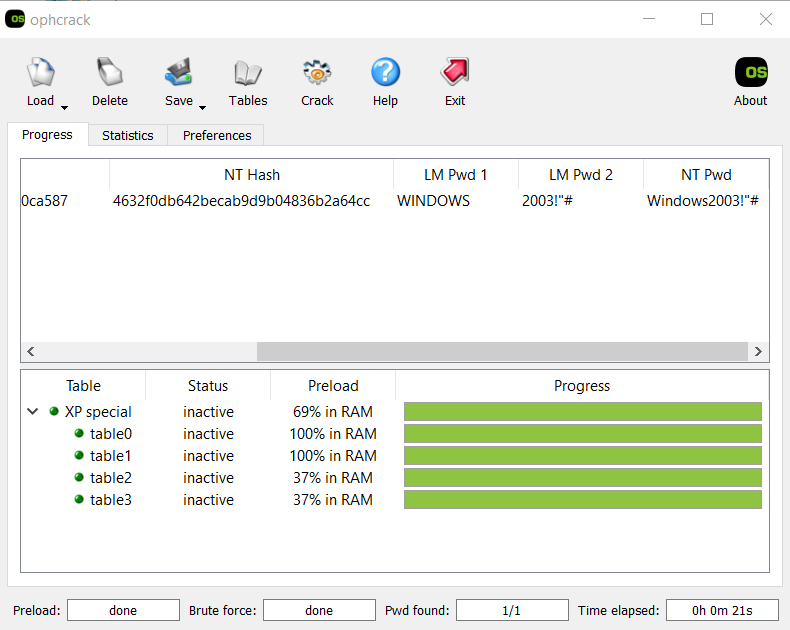
Task: Click the Delete toolbar icon
Action: 110,72
